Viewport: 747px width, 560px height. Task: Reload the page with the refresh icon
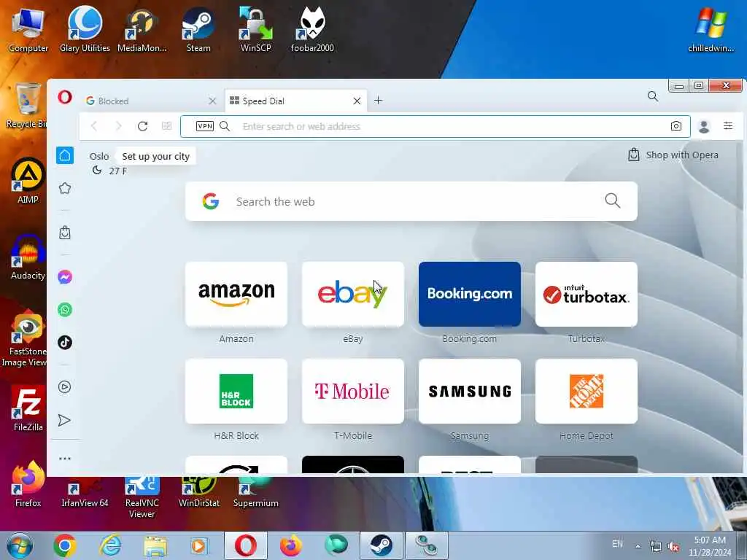[142, 126]
